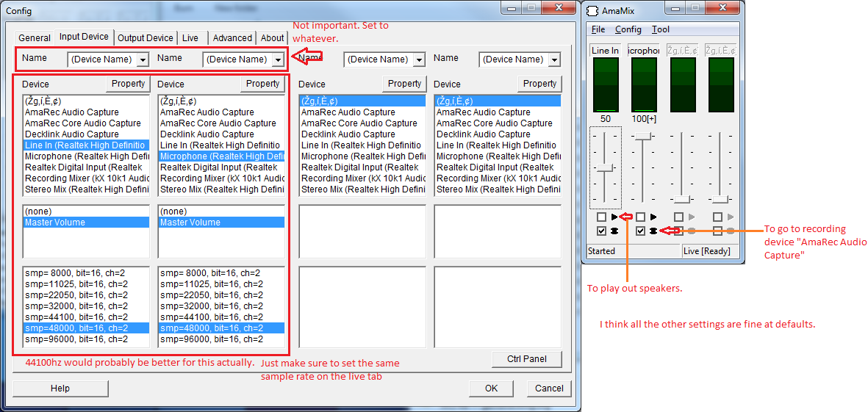868x412 pixels.
Task: Click fourth channel's grayed recording icon
Action: point(730,231)
